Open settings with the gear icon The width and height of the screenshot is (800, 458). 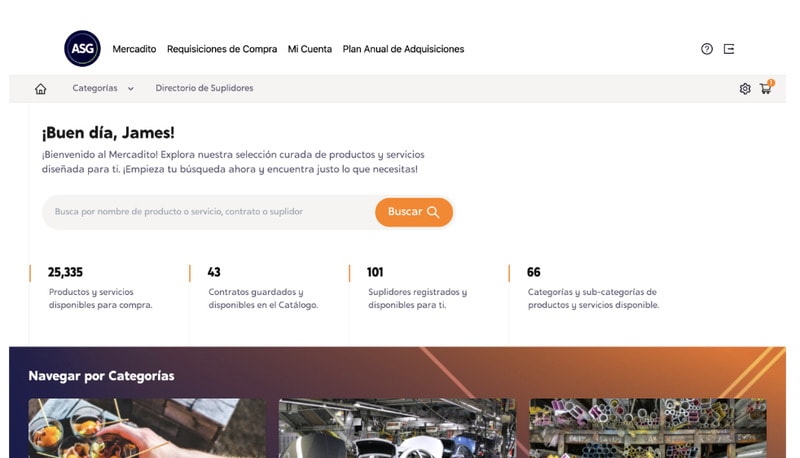[745, 89]
